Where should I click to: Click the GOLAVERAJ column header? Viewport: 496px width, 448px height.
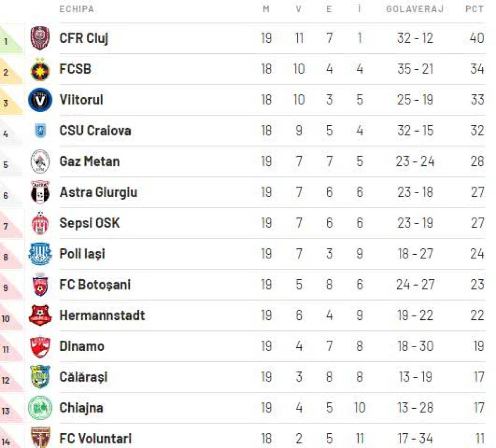click(415, 9)
